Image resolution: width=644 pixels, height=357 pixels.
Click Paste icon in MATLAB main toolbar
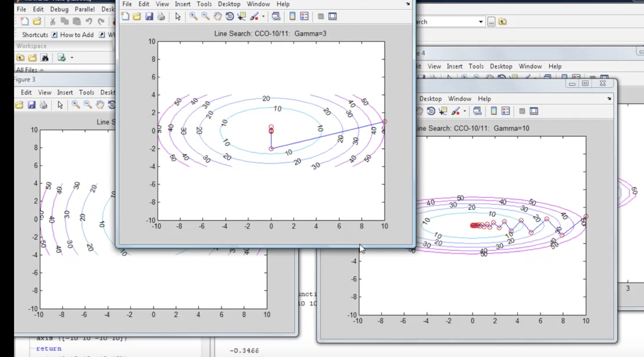click(77, 22)
